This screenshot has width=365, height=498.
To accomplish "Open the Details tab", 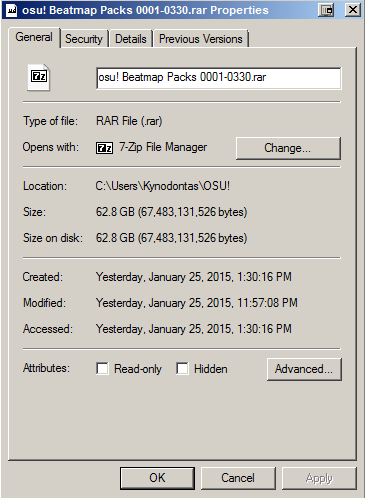I will point(131,39).
